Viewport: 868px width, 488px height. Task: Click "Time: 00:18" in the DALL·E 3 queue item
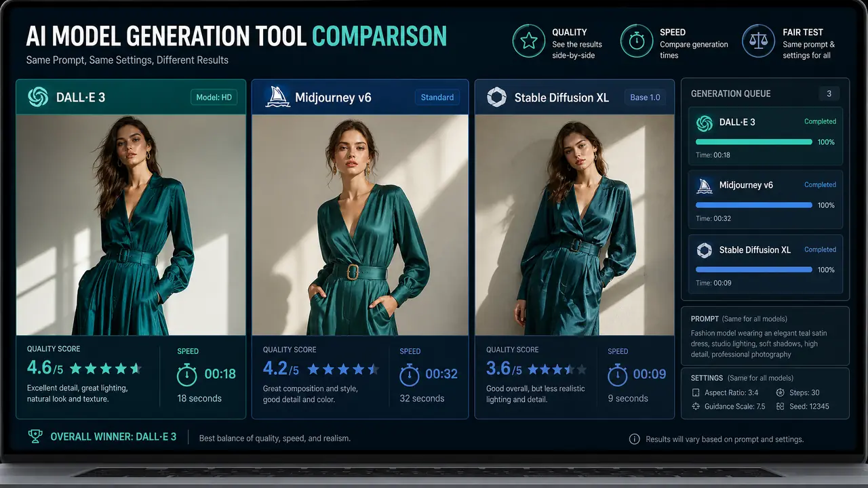click(x=713, y=155)
